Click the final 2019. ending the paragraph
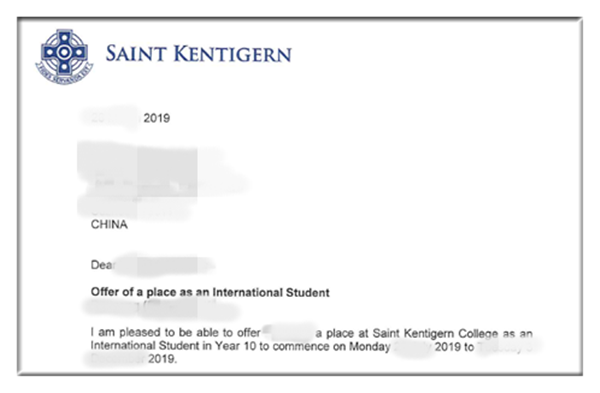Screen dimensions: 600x393 click(x=163, y=359)
